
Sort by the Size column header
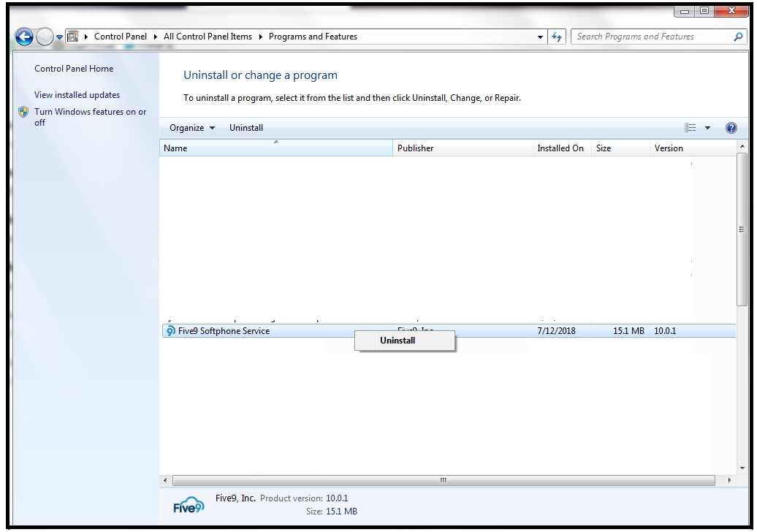tap(620, 148)
